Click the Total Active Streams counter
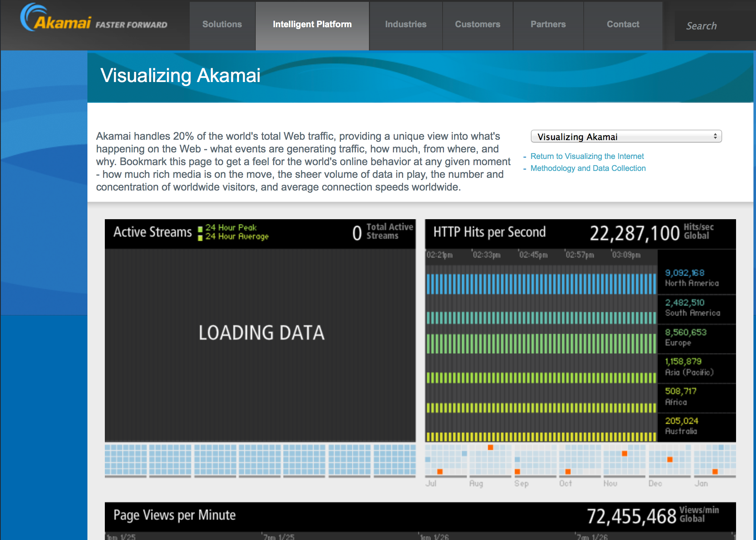Screen dimensions: 756x540 point(383,232)
